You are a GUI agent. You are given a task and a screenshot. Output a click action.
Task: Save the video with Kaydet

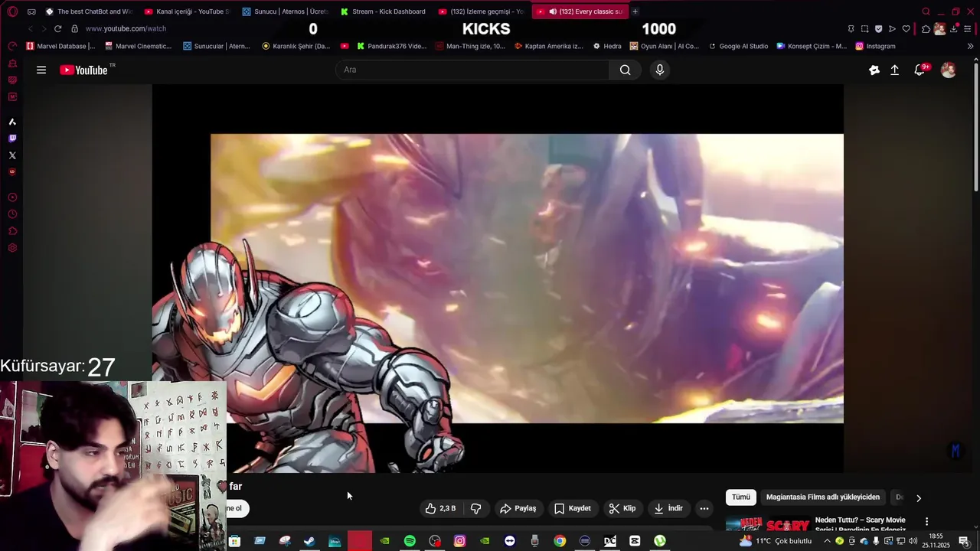tap(573, 508)
